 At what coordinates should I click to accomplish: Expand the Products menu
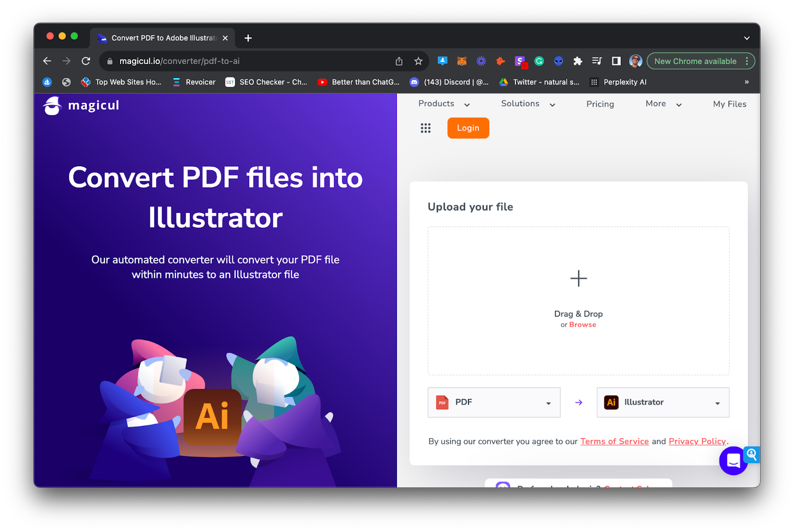tap(444, 104)
